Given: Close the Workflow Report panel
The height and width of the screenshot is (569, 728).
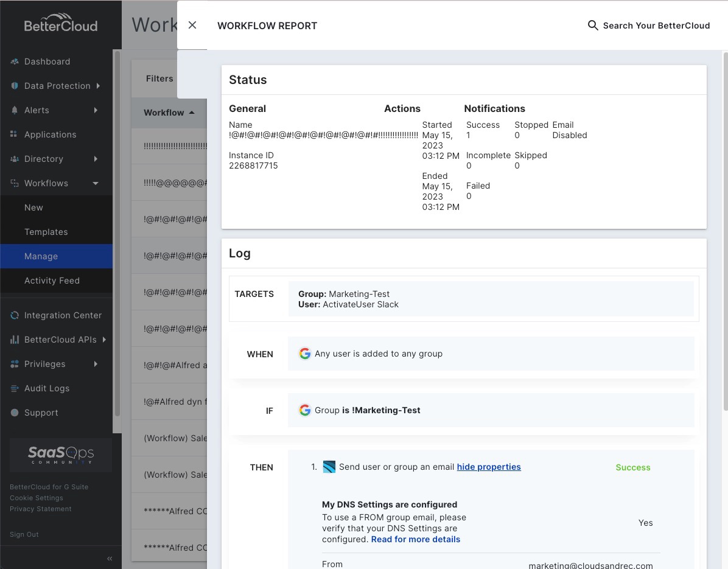Looking at the screenshot, I should pyautogui.click(x=192, y=25).
